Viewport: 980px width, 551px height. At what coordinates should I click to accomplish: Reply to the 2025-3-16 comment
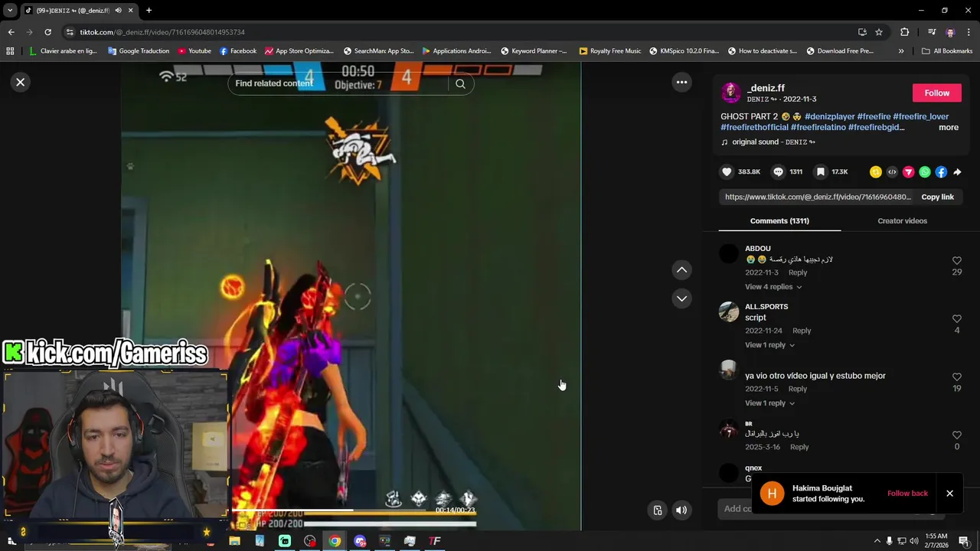799,447
